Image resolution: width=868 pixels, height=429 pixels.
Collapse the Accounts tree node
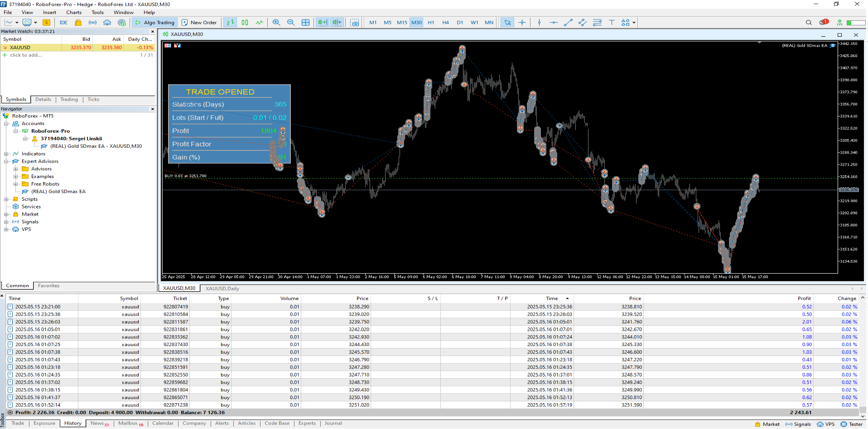point(6,124)
